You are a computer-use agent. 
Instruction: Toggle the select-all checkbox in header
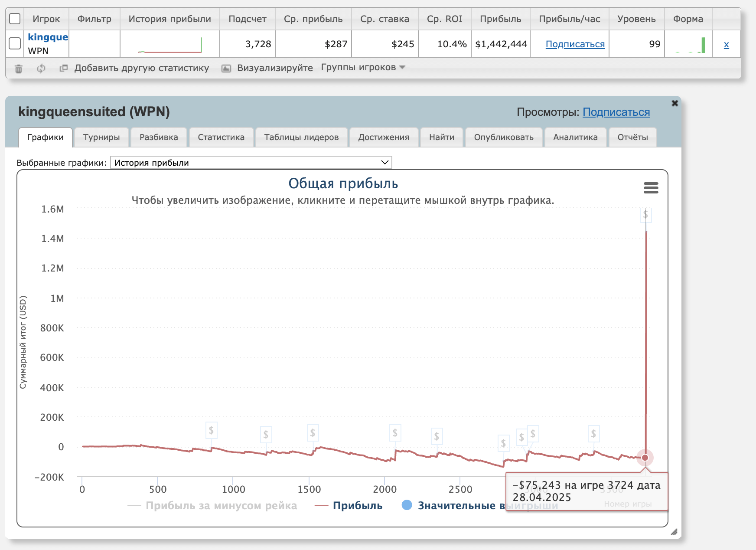tap(15, 19)
